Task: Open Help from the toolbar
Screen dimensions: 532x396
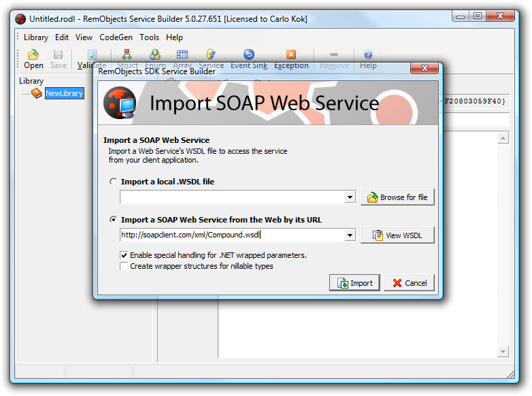Action: pos(368,59)
